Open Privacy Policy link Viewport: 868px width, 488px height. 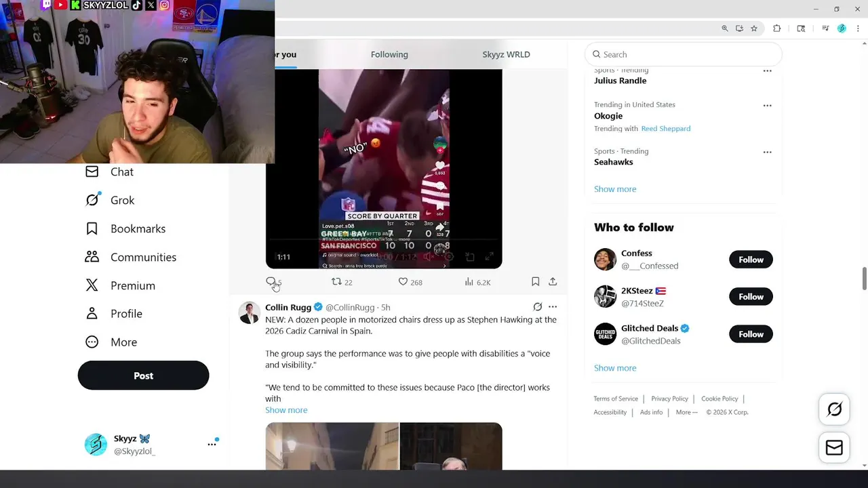(669, 399)
